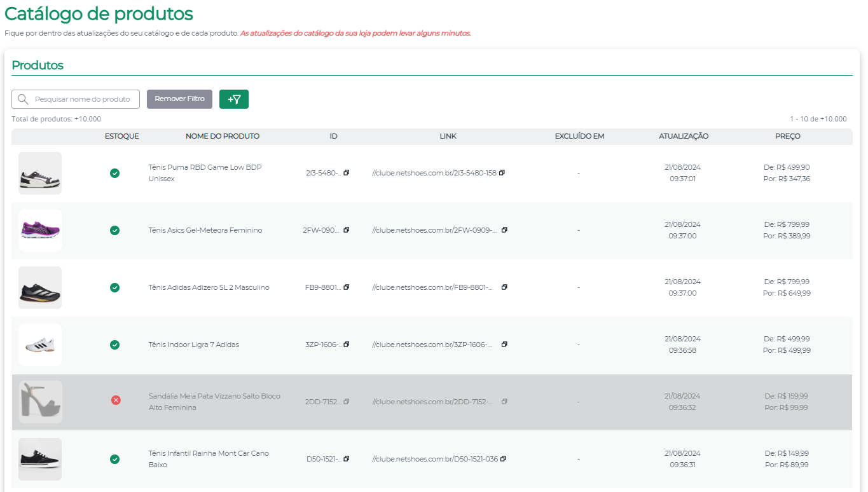Viewport: 868px width, 492px height.
Task: Click the ATUALIZAÇÃO column header
Action: coord(684,136)
